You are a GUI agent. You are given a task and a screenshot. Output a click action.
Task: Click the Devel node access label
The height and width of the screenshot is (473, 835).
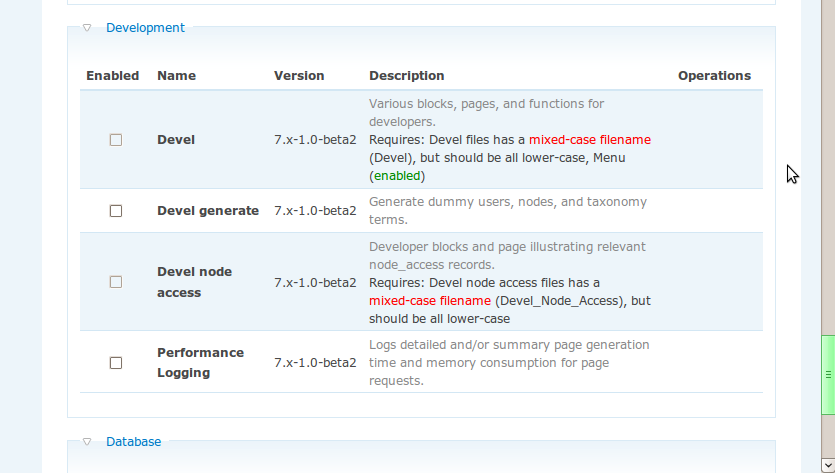[x=193, y=282]
